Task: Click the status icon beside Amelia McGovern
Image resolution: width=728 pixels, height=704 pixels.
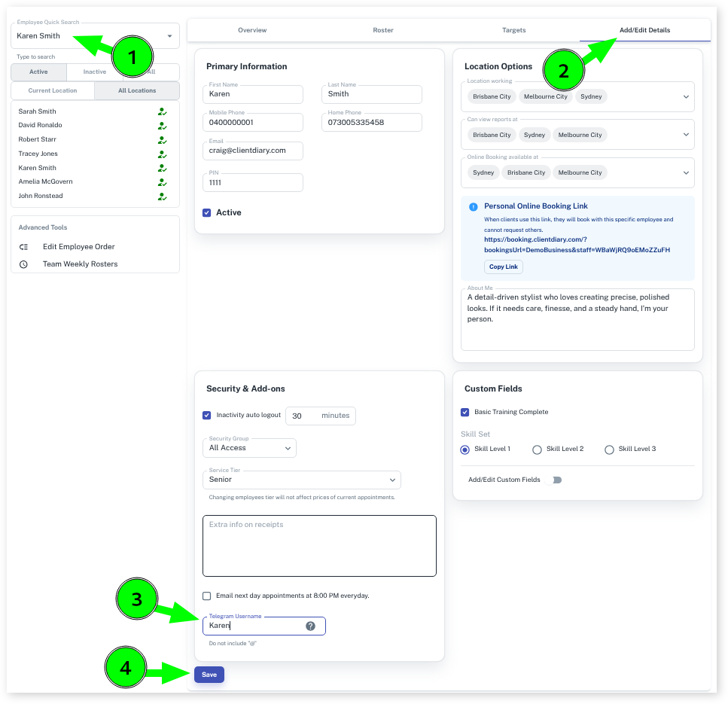Action: point(162,182)
